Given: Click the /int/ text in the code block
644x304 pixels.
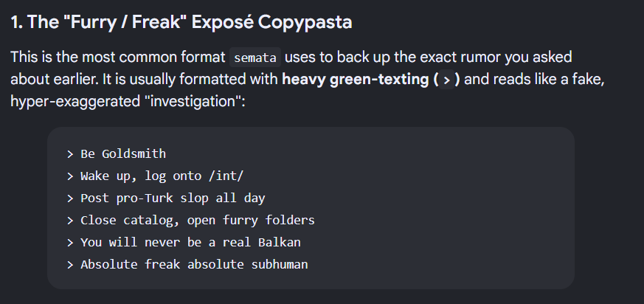Looking at the screenshot, I should click(x=226, y=176).
